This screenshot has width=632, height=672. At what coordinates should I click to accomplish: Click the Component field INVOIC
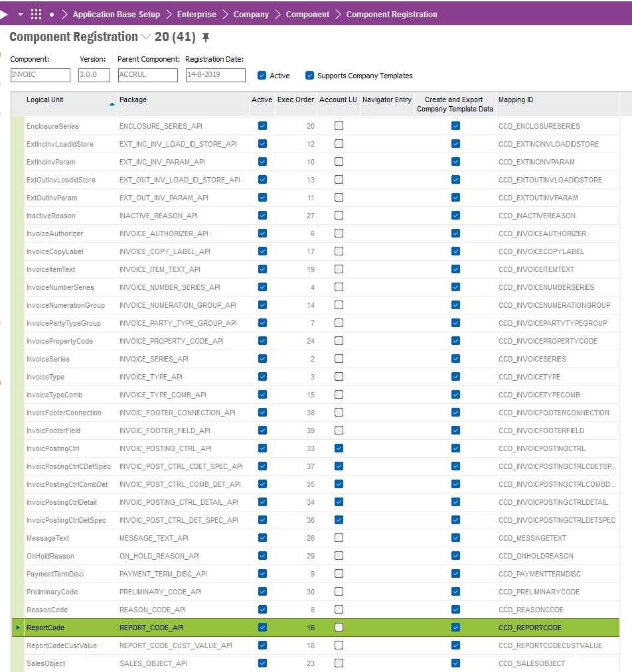coord(40,75)
